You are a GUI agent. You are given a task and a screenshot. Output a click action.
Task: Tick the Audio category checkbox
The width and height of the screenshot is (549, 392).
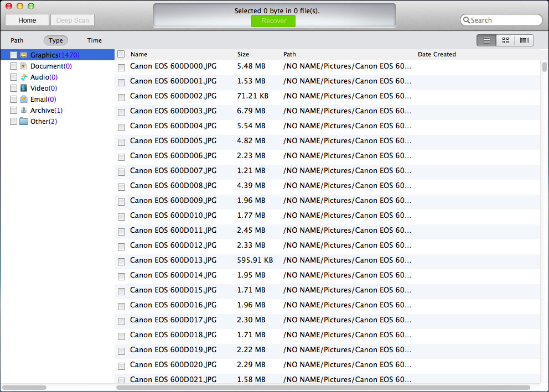13,77
